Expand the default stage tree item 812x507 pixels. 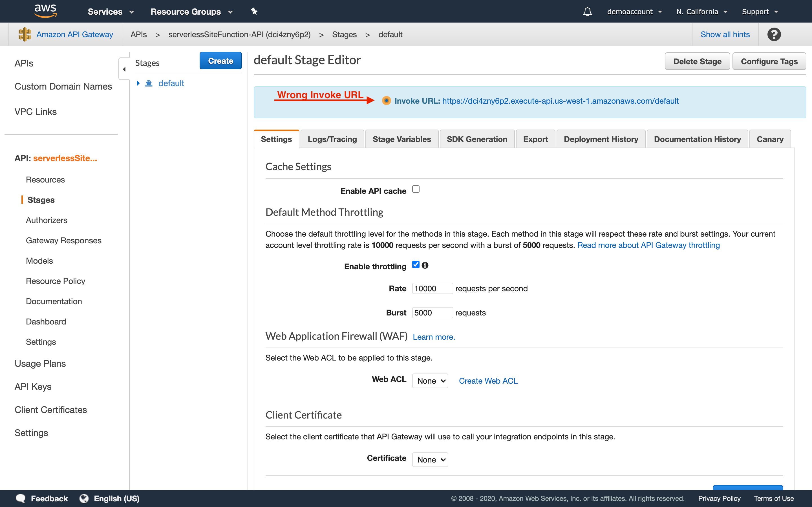(x=138, y=83)
